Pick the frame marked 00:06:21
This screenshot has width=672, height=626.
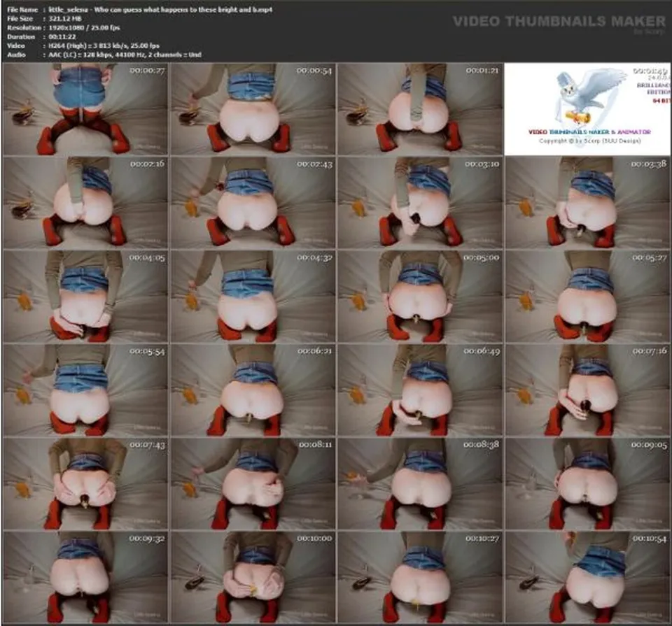(253, 390)
